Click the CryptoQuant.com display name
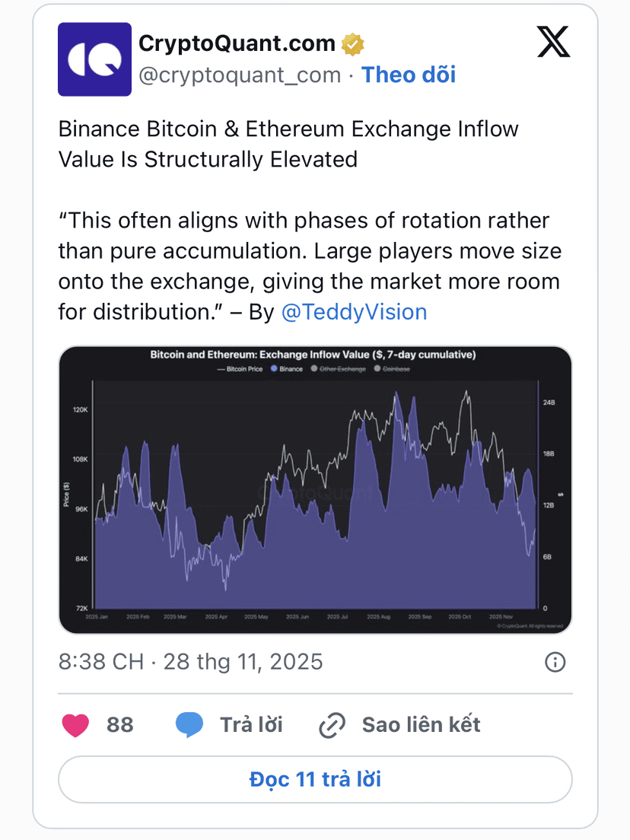The height and width of the screenshot is (840, 630). 237,44
